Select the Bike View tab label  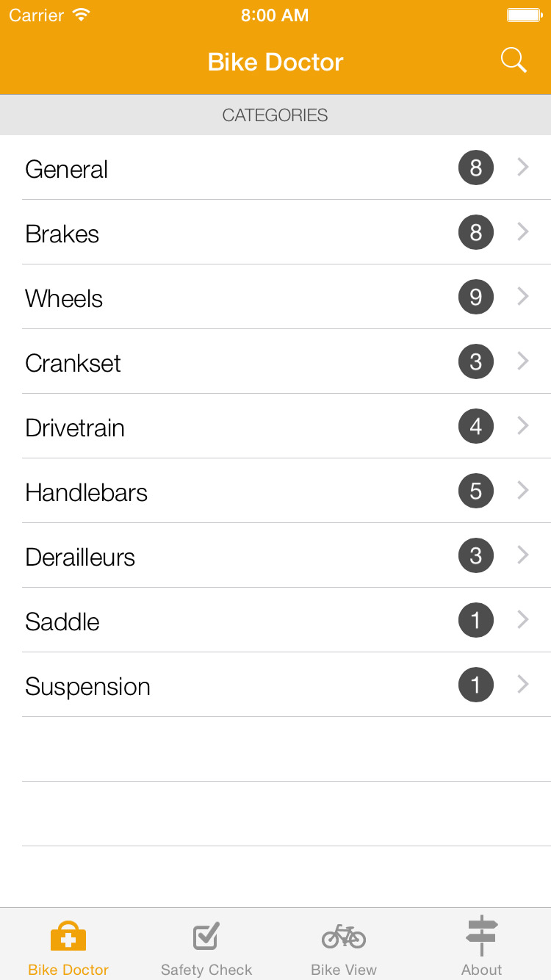coord(344,970)
